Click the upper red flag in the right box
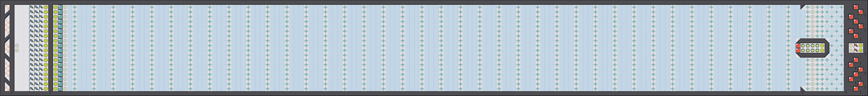868x96 pixels. [x=856, y=46]
